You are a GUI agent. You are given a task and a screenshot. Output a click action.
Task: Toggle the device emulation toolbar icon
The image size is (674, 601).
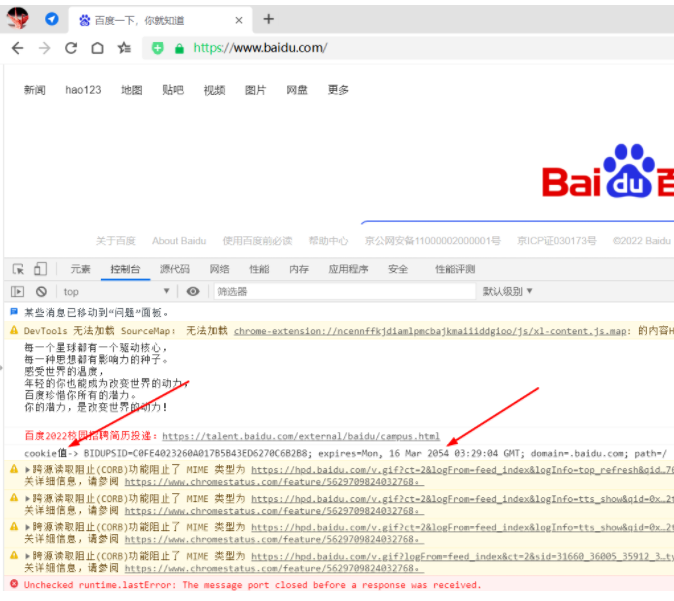pyautogui.click(x=40, y=269)
